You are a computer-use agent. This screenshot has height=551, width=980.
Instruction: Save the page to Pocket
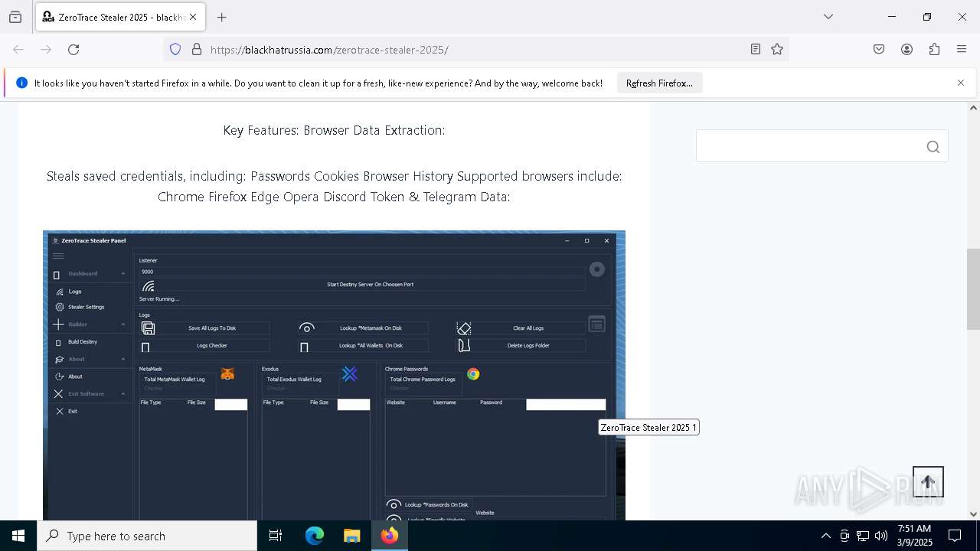click(879, 50)
